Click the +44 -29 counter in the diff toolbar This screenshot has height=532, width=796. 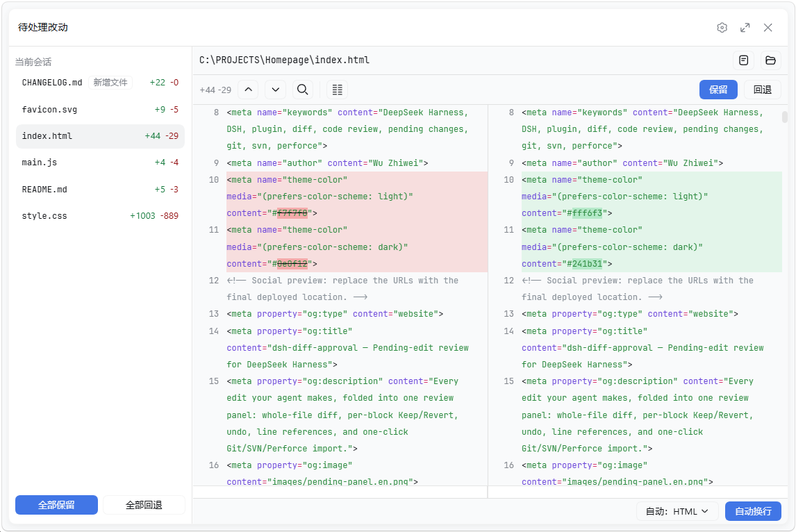[215, 90]
